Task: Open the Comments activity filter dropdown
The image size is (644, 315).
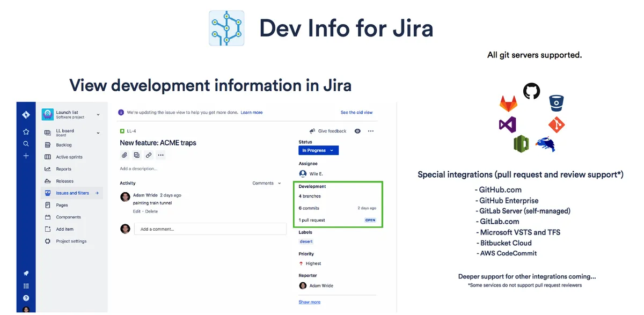Action: [267, 184]
